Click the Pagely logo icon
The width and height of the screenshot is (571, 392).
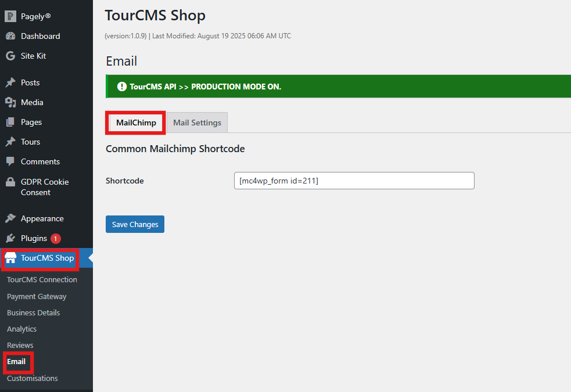10,16
